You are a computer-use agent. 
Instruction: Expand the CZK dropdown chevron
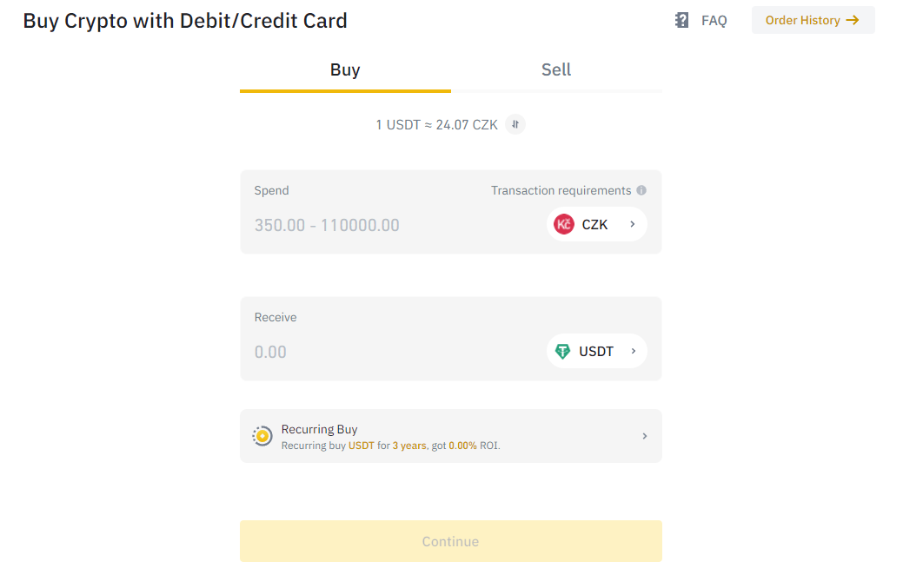[633, 224]
